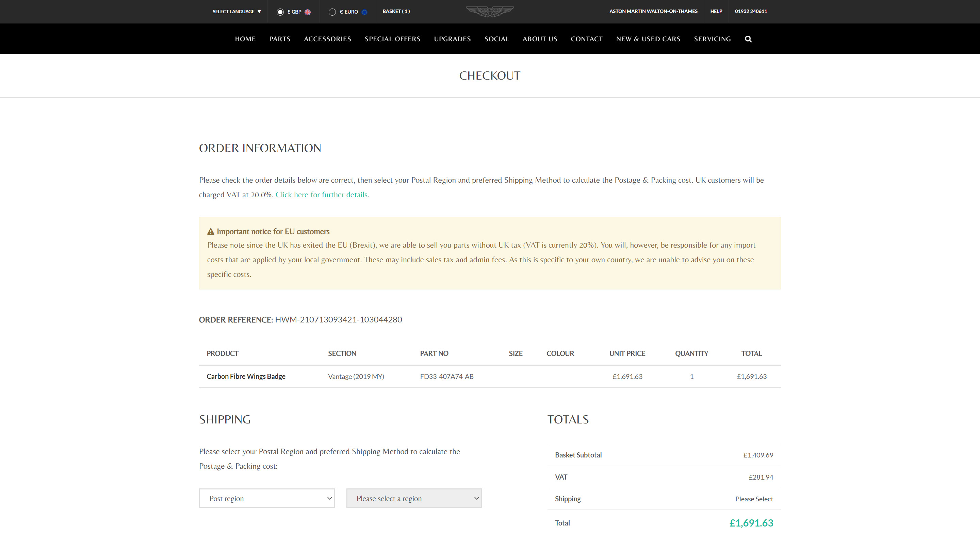Open the Special Offers navigation item
The width and height of the screenshot is (980, 551).
tap(392, 39)
